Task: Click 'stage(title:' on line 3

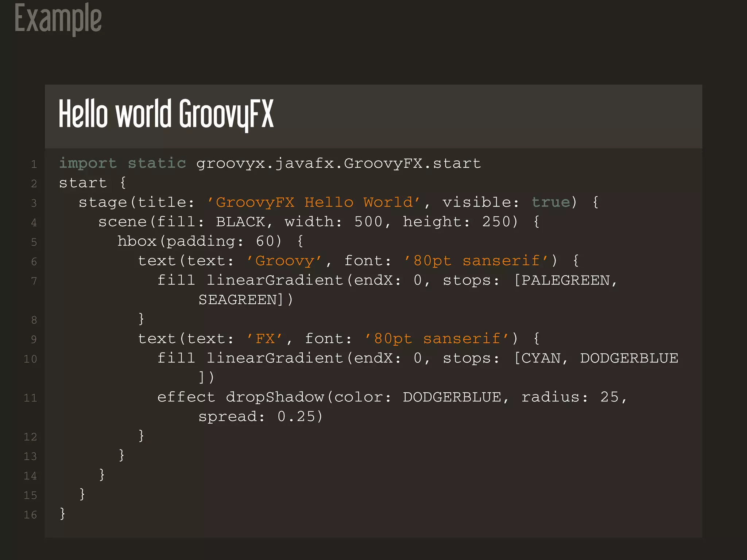Action: tap(137, 202)
